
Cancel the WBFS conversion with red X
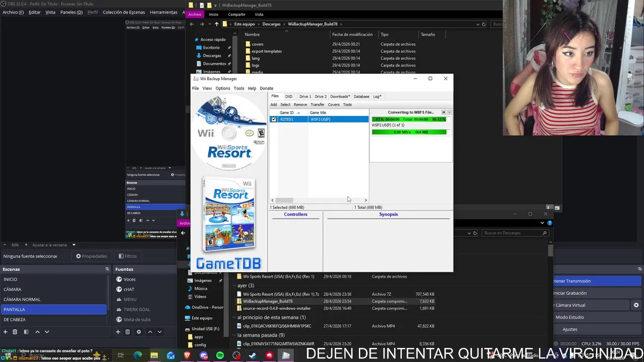[449, 112]
